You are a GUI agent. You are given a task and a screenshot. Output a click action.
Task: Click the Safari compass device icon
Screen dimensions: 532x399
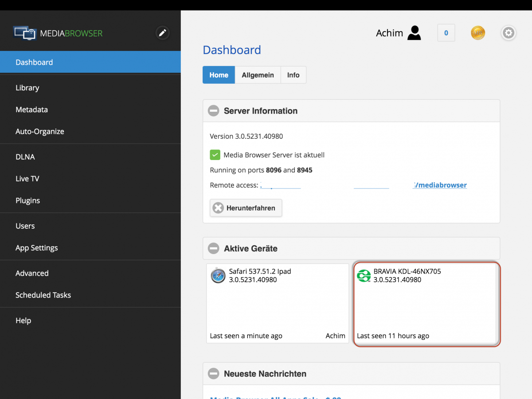[x=218, y=275]
